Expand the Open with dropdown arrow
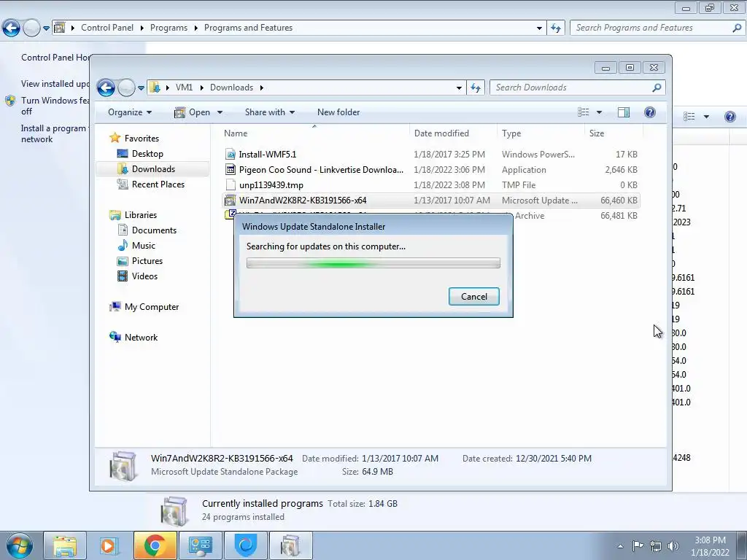This screenshot has width=747, height=560. point(220,112)
